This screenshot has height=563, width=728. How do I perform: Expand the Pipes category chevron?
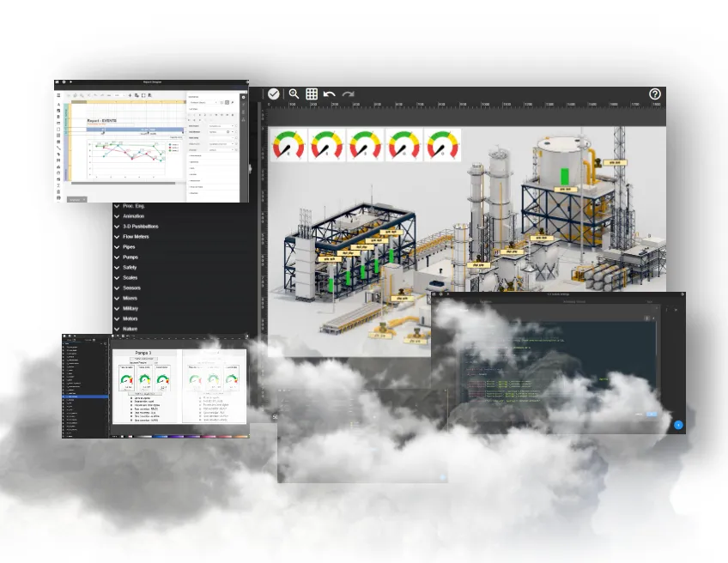coord(117,247)
